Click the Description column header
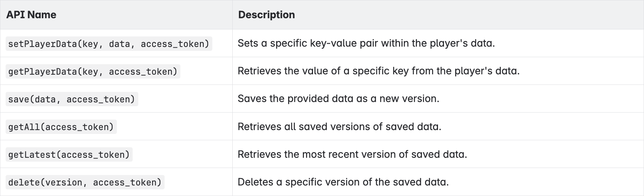644x196 pixels. click(266, 15)
